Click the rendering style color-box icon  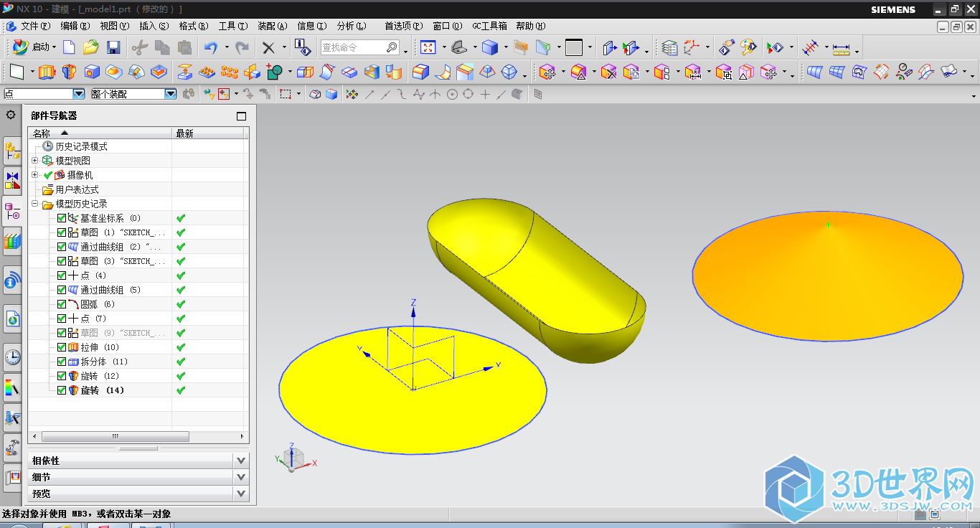click(x=490, y=47)
